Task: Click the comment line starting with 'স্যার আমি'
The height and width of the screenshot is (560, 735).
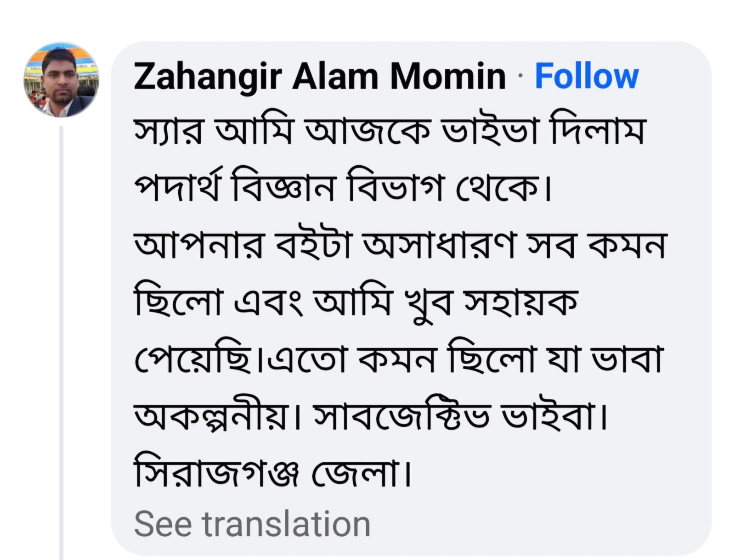Action: (390, 131)
